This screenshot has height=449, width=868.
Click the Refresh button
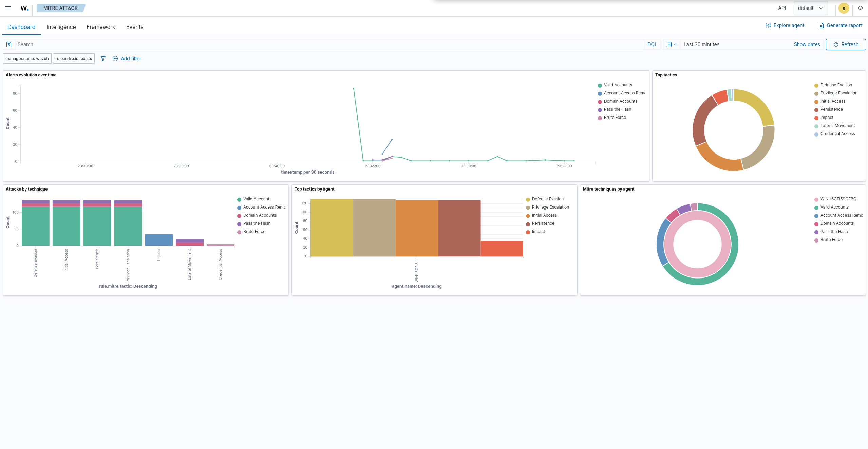click(x=846, y=44)
